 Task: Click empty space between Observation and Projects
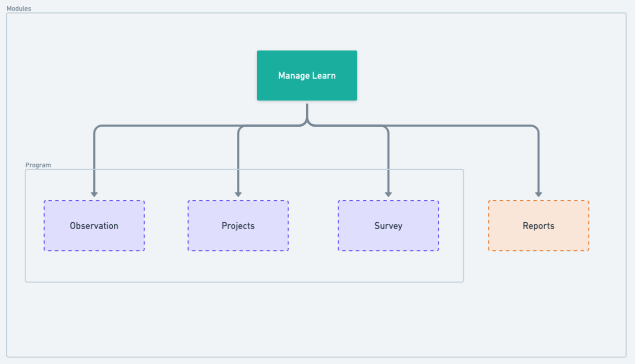click(x=166, y=226)
